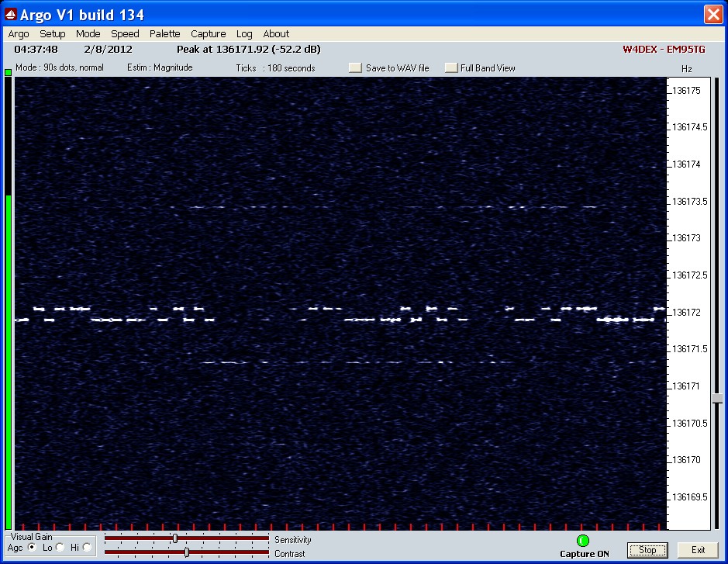728x564 pixels.
Task: Stop the capture with Stop button
Action: pyautogui.click(x=647, y=550)
